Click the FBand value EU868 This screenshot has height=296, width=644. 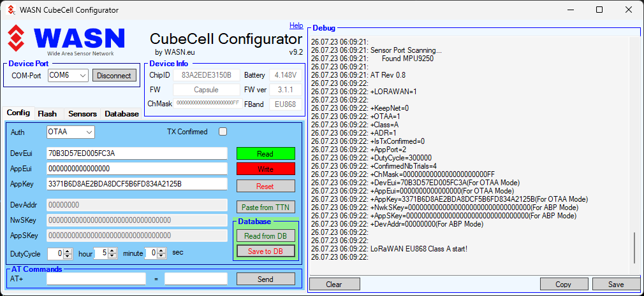(286, 104)
